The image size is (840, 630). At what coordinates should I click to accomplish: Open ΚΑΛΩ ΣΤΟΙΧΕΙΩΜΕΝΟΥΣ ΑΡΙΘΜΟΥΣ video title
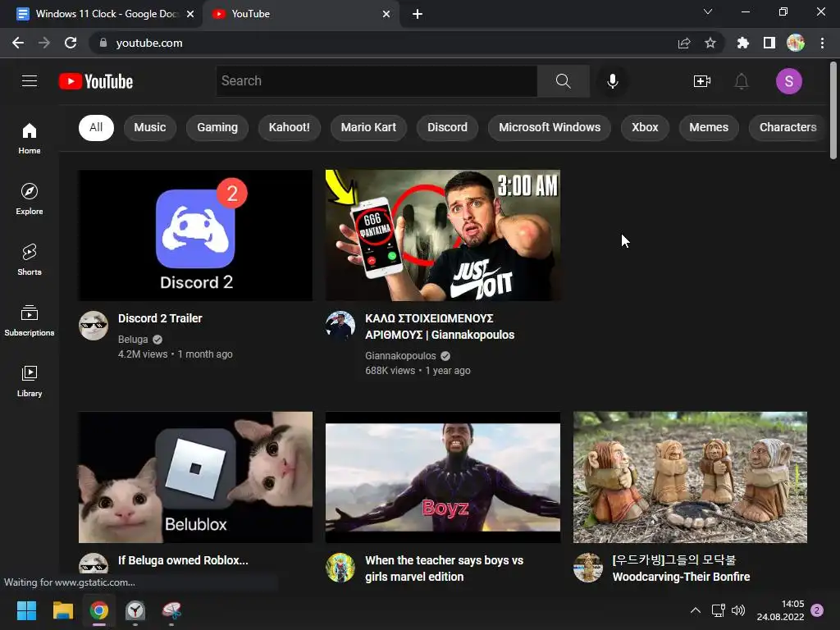click(440, 326)
